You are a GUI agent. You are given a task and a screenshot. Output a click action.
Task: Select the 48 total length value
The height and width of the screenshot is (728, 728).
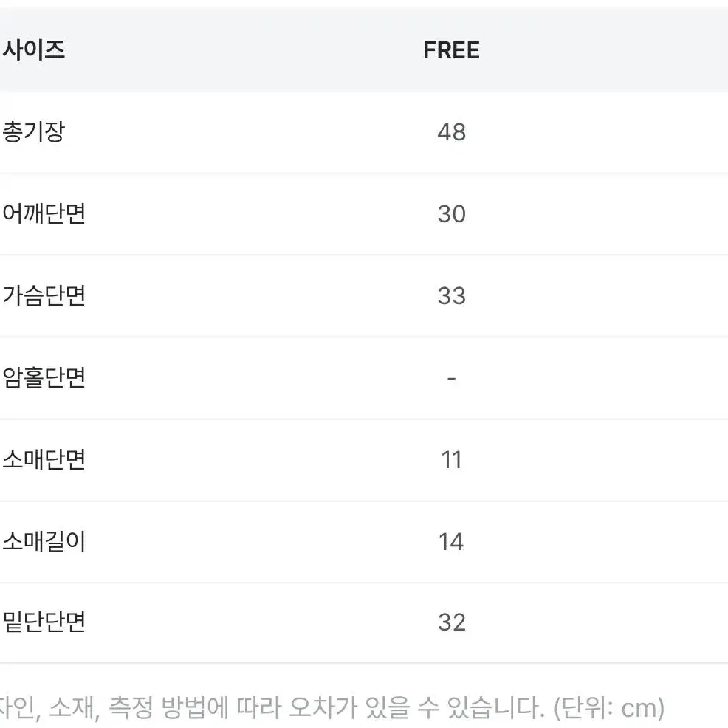tap(451, 132)
